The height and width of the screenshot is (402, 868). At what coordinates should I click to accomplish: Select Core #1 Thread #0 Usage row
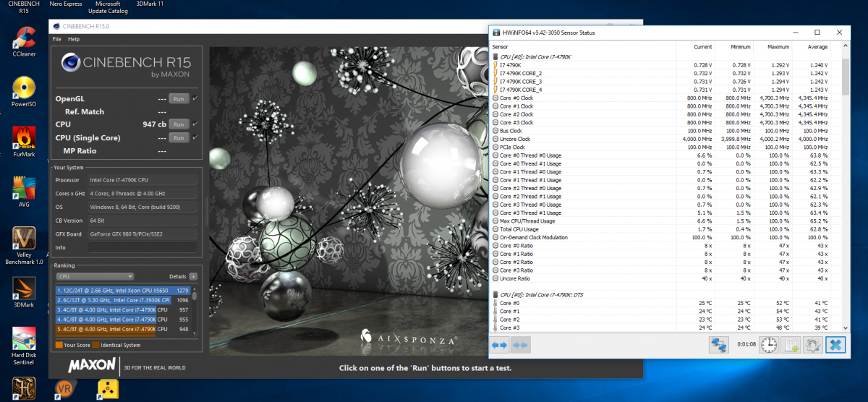(660, 172)
